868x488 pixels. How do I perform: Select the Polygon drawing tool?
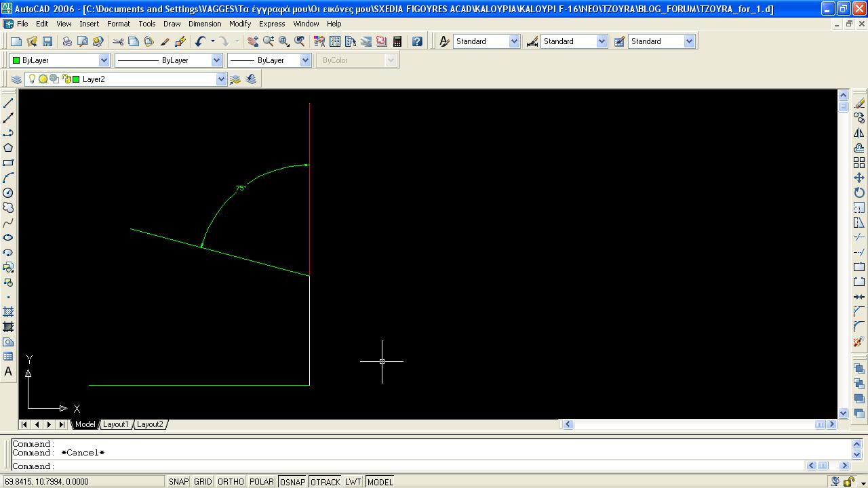pos(8,148)
